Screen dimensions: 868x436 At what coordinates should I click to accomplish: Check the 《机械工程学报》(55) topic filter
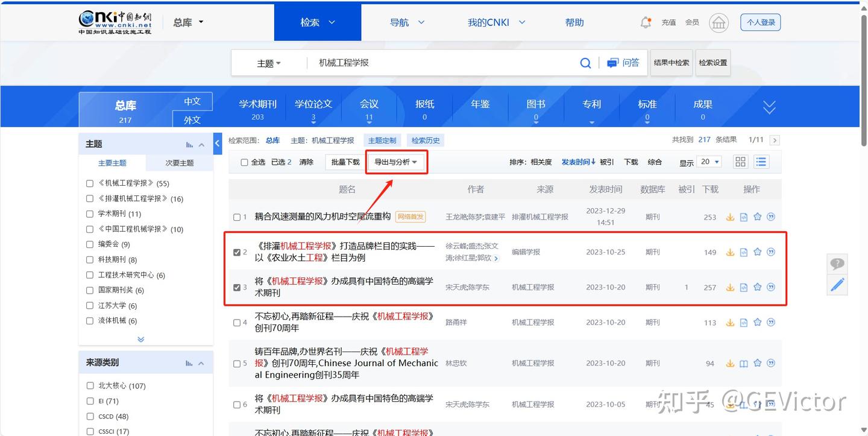click(90, 183)
